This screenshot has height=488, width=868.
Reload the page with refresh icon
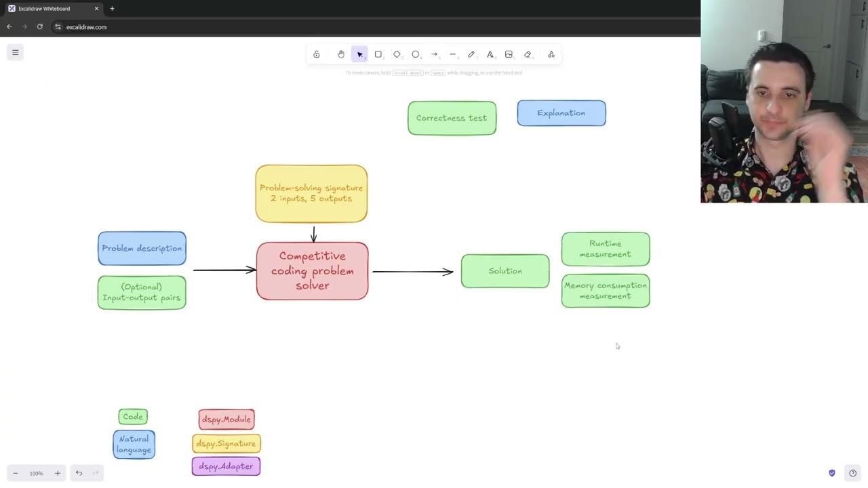pyautogui.click(x=40, y=27)
